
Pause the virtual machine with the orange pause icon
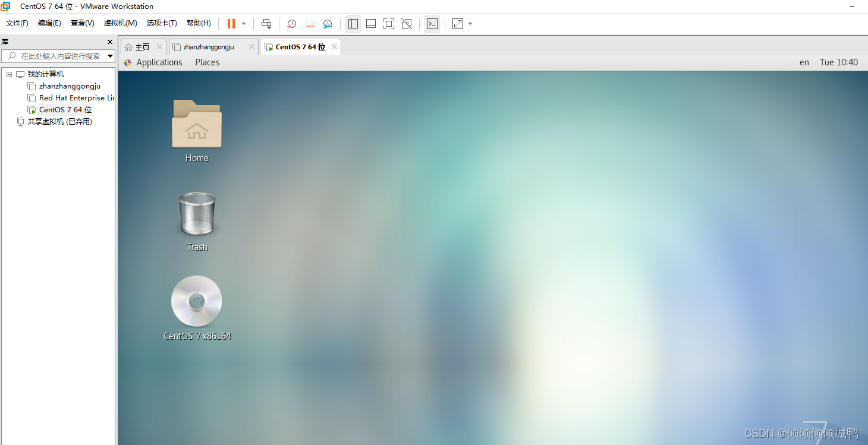pyautogui.click(x=231, y=24)
